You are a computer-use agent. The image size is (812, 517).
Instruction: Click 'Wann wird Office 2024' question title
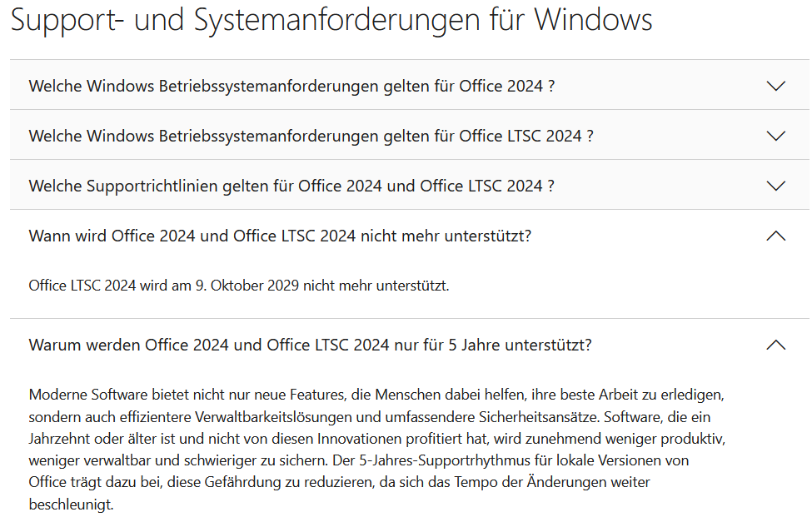click(x=280, y=236)
